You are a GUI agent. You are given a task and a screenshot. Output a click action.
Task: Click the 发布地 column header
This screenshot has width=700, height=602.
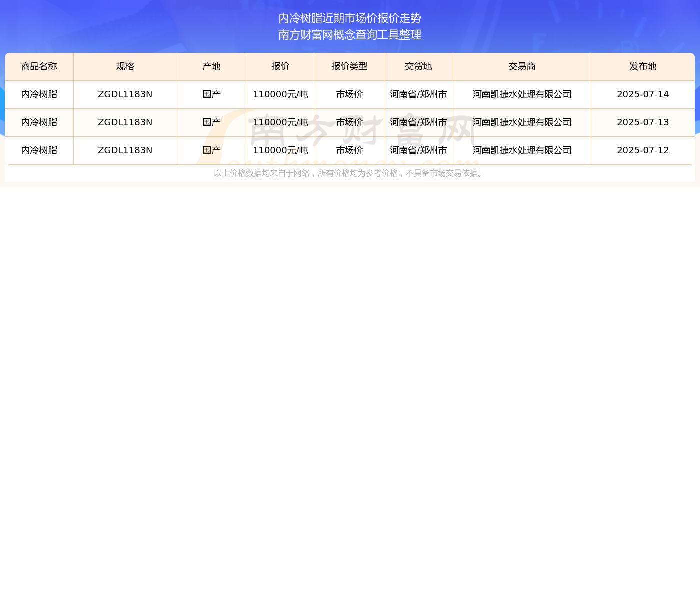pyautogui.click(x=643, y=67)
